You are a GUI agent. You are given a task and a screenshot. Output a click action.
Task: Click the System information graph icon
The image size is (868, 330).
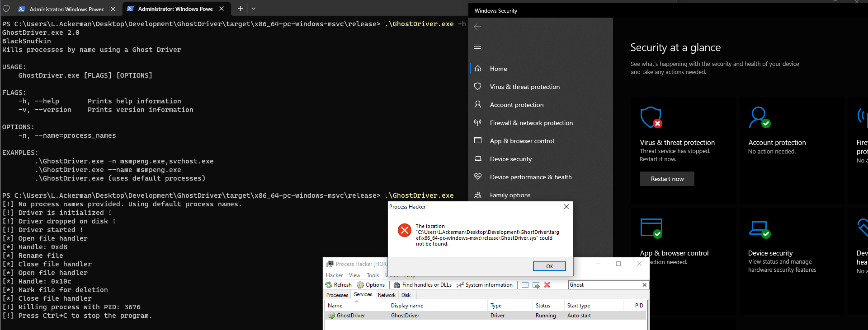coord(460,285)
